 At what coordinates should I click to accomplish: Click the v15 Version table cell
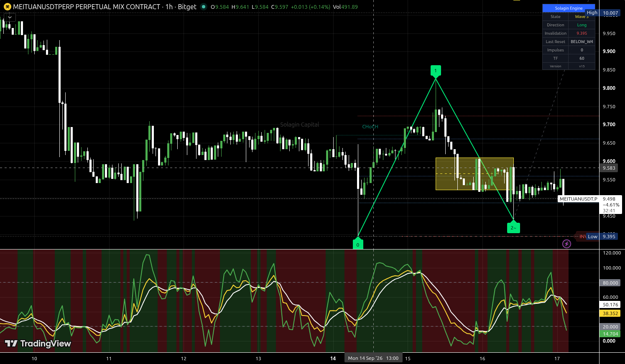[582, 66]
